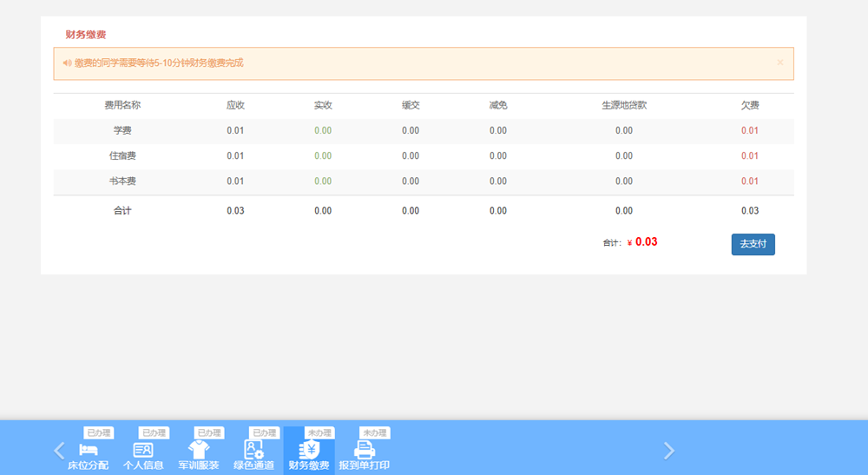
Task: Click the 财务缴费 panel heading
Action: click(86, 35)
